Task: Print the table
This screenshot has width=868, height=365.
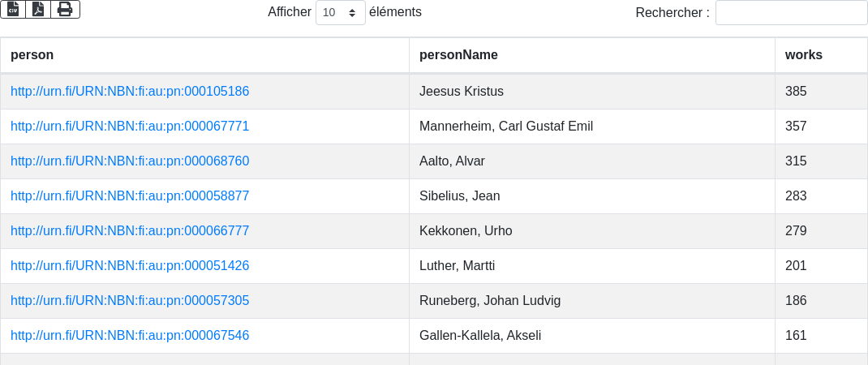Action: (x=65, y=9)
